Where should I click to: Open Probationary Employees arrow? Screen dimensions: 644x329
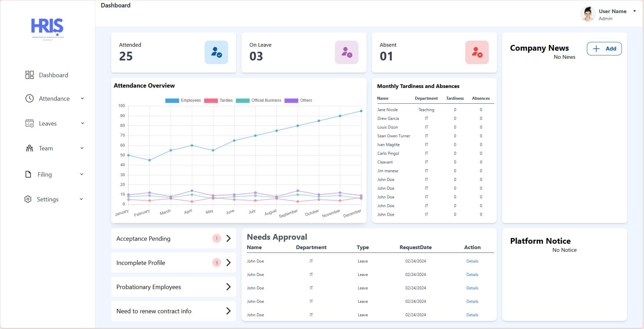click(x=228, y=287)
